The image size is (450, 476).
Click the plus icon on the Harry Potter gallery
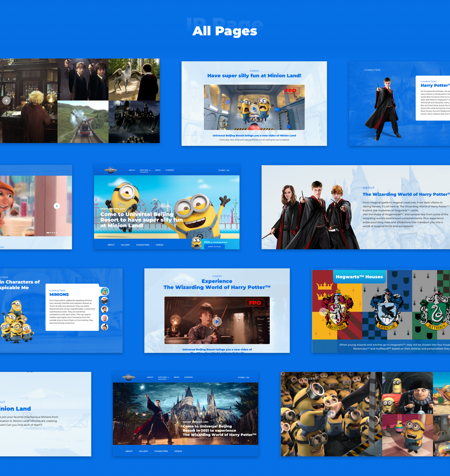coord(6,101)
